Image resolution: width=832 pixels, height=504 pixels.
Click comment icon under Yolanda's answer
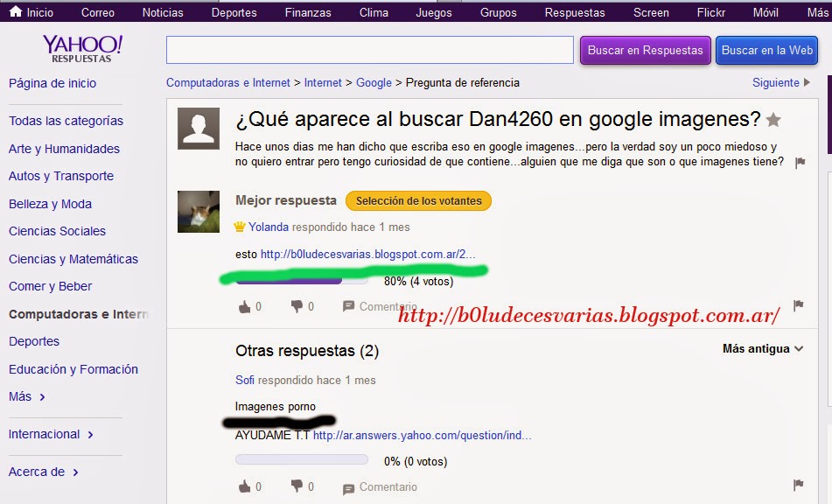pyautogui.click(x=348, y=306)
